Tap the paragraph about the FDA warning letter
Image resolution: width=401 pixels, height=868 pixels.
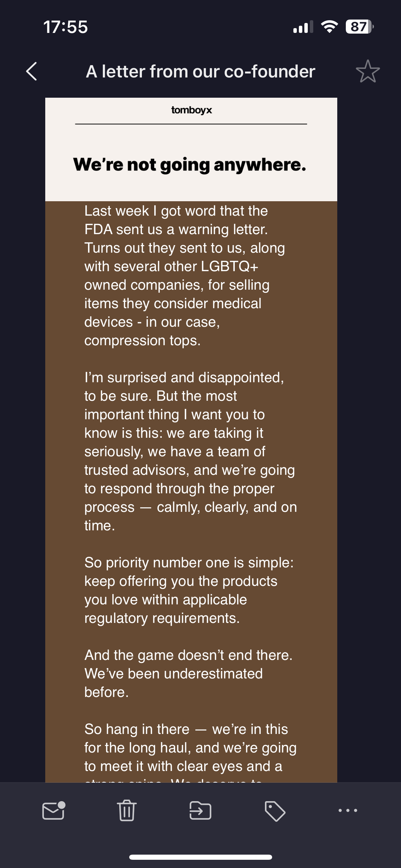185,276
